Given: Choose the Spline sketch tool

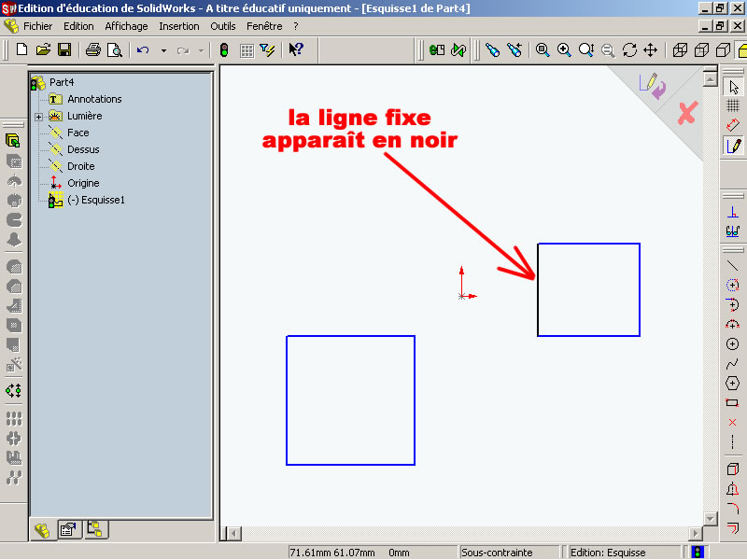Looking at the screenshot, I should [x=733, y=364].
